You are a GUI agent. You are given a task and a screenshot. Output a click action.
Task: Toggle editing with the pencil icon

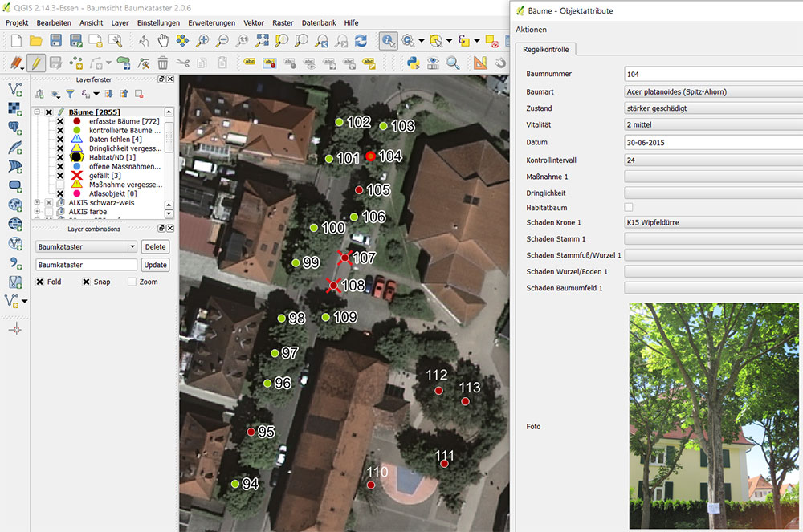(36, 63)
